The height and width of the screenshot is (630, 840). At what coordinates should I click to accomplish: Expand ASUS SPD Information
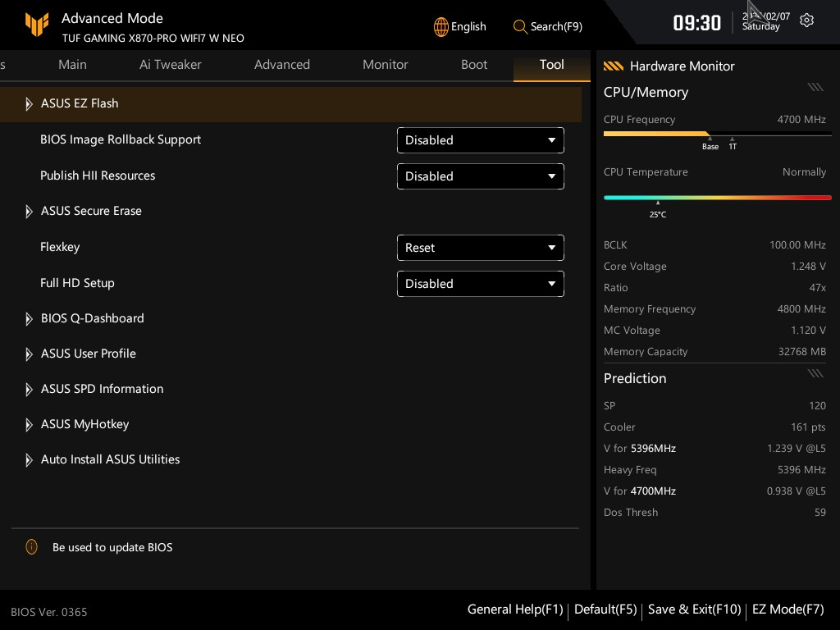(x=102, y=388)
